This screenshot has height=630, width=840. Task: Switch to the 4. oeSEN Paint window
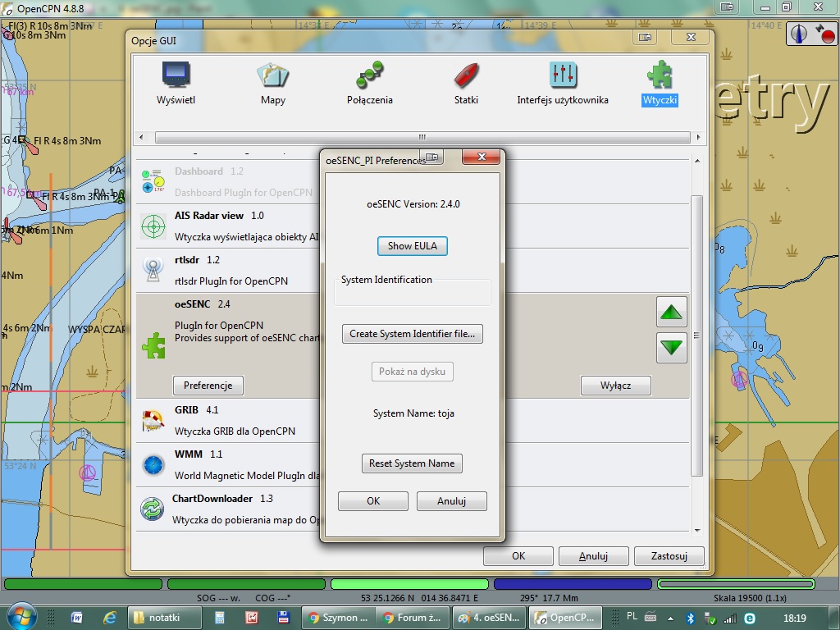[x=489, y=618]
